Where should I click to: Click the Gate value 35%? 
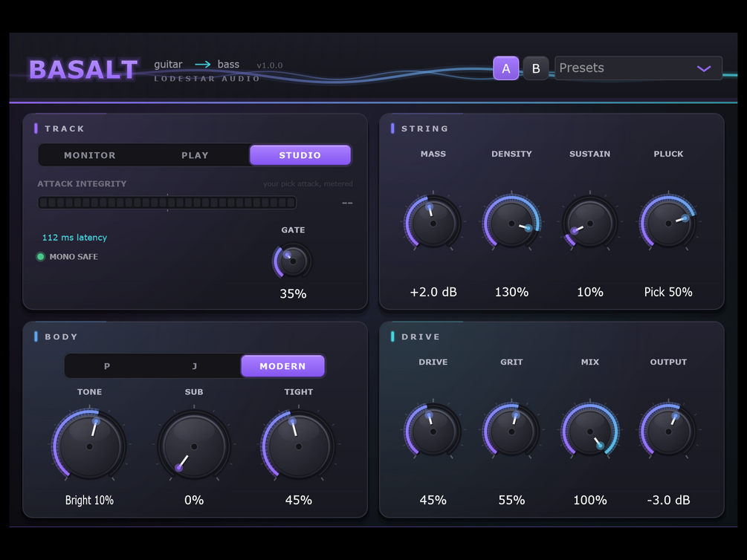(293, 294)
